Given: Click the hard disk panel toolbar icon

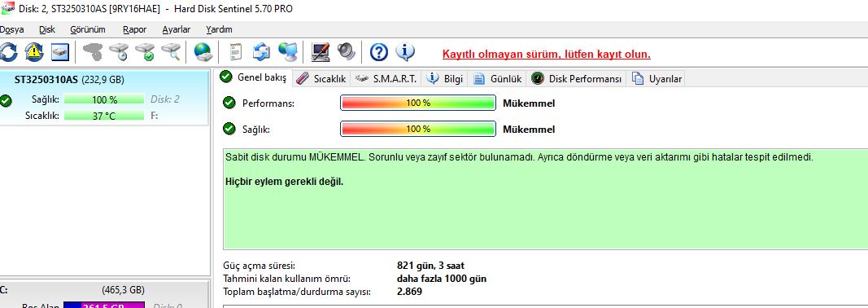Looking at the screenshot, I should (60, 52).
